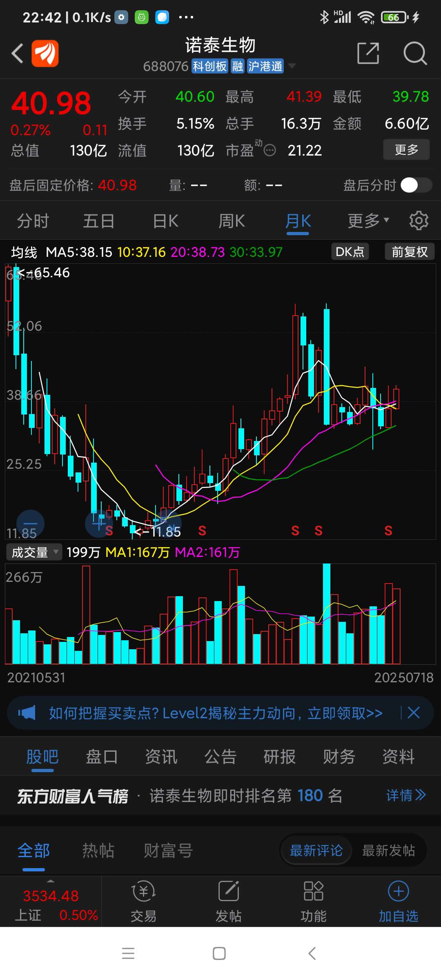Screen dimensions: 441x980
Task: Select 最新发帖 sort option
Action: 388,851
